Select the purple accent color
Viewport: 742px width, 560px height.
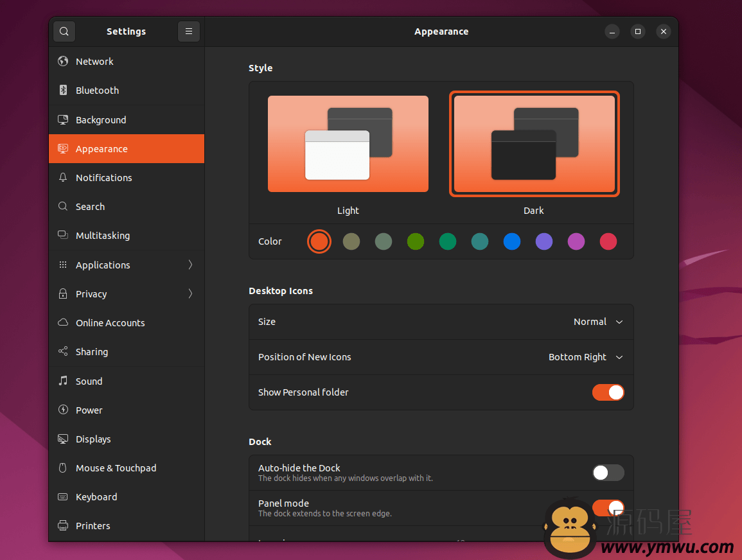point(544,241)
